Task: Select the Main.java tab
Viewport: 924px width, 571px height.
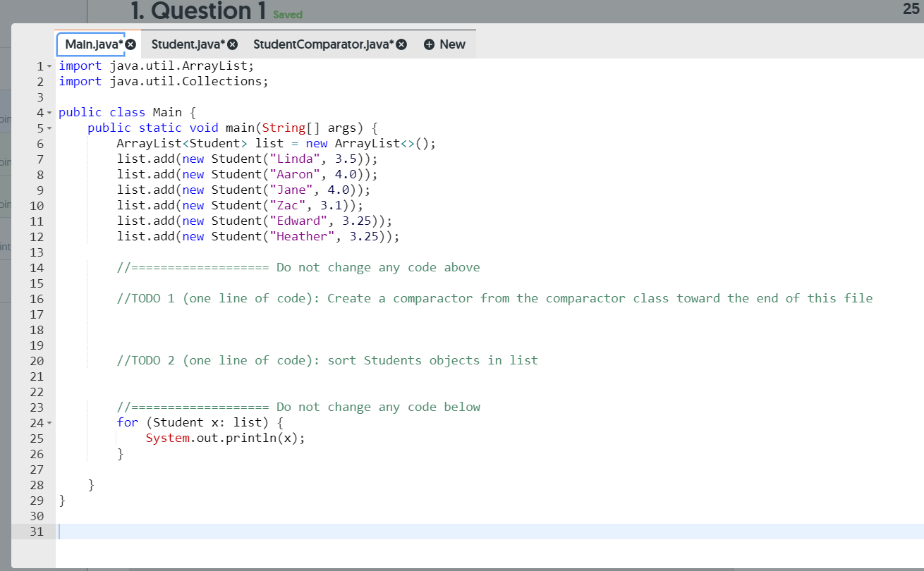Action: click(x=92, y=43)
